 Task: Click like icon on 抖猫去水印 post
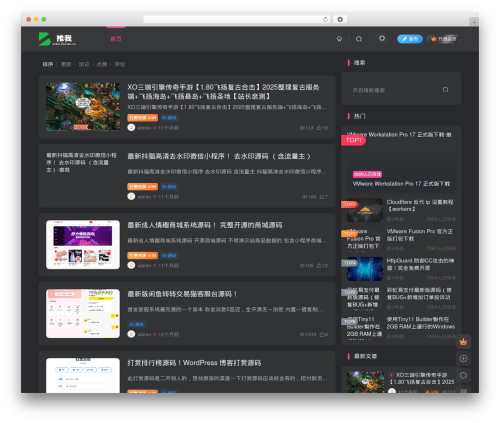pos(322,197)
